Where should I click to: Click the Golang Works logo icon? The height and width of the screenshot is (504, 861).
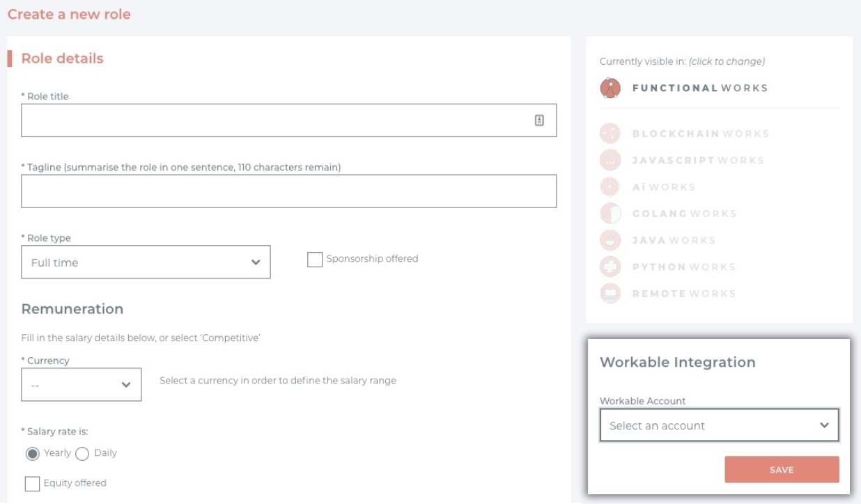click(x=610, y=214)
